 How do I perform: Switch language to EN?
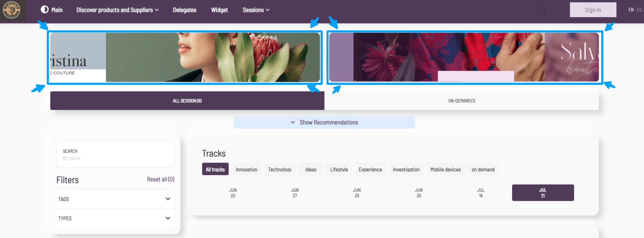(631, 10)
